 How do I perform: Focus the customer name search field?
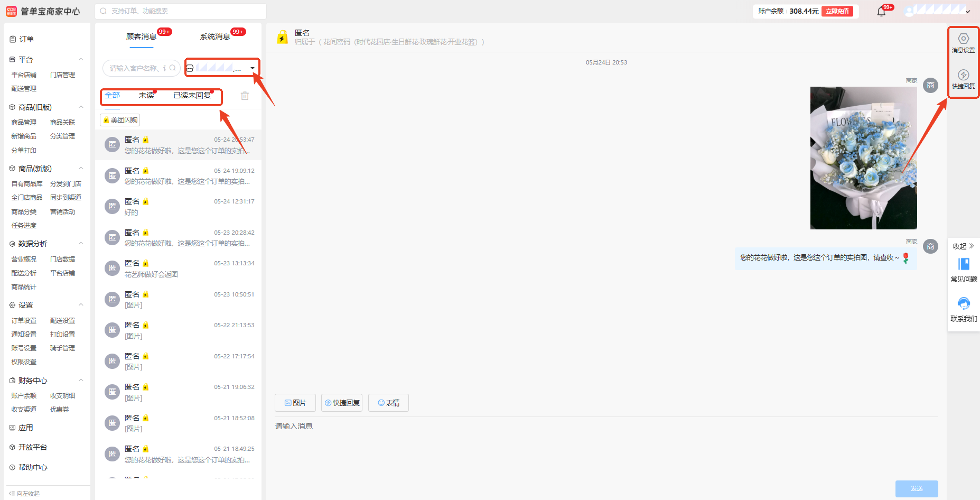[142, 68]
